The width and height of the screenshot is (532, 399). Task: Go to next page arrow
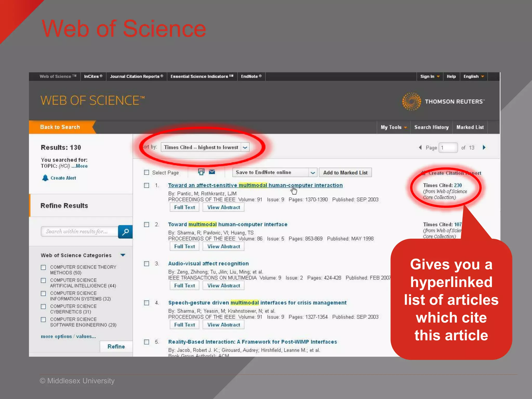pos(484,148)
